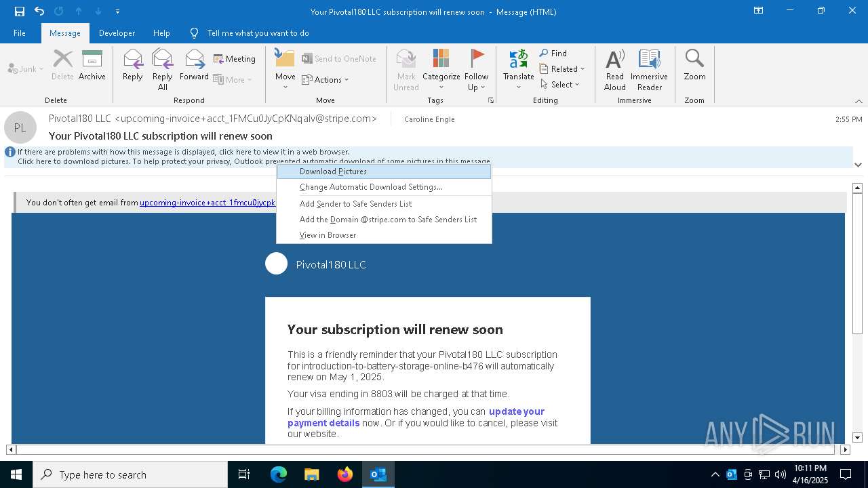Collapse the ribbon with chevron

pos(859,101)
